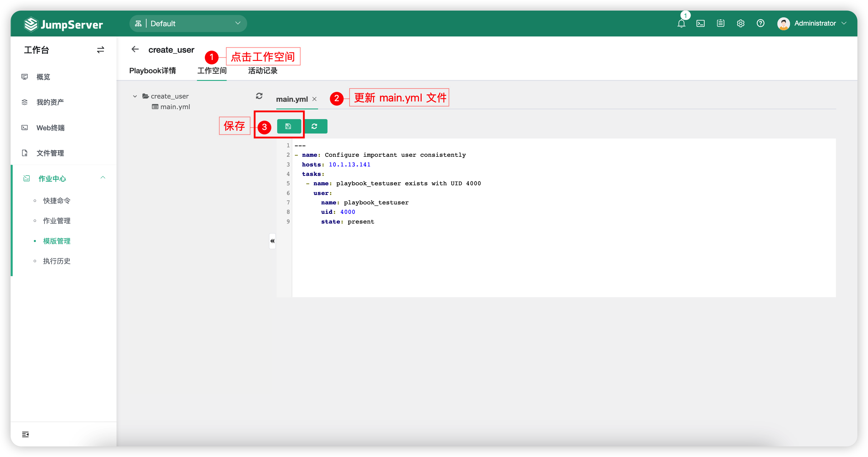
Task: Save main.yml with the save button
Action: (289, 126)
